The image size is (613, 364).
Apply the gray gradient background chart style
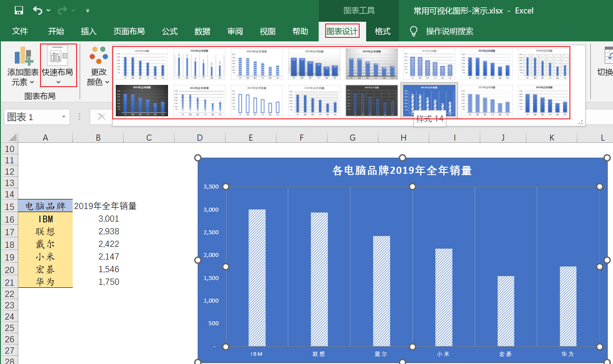click(x=372, y=64)
